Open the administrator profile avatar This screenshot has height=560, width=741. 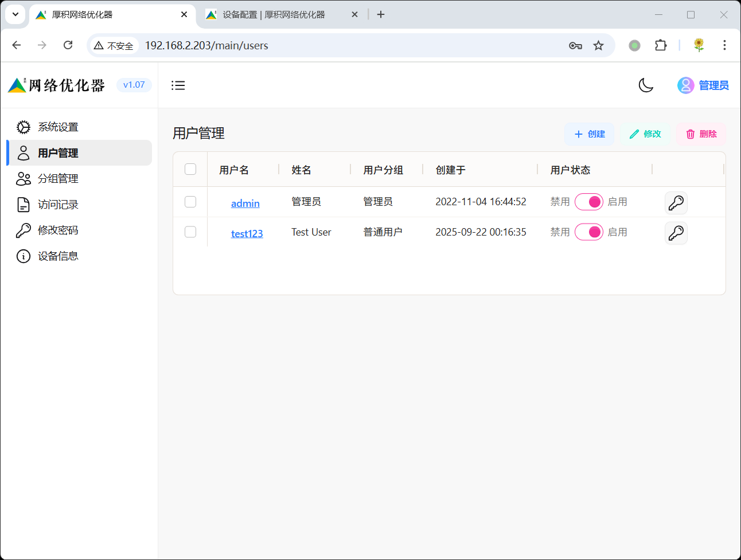click(685, 85)
